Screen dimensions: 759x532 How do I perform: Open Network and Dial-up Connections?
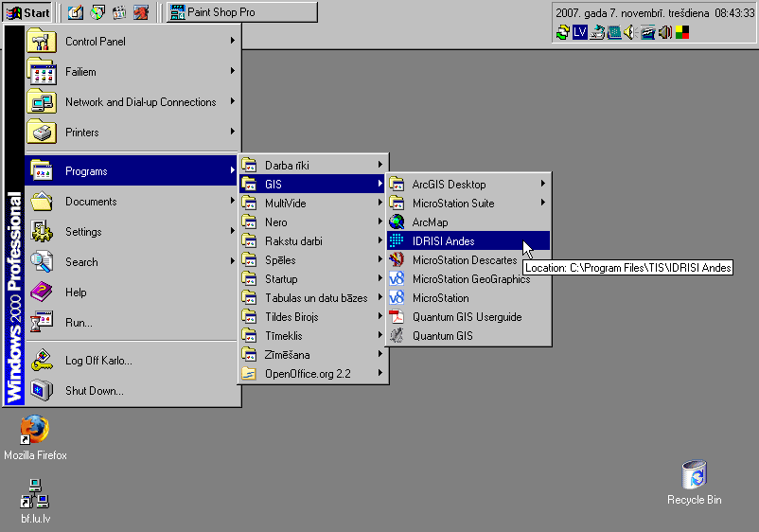(131, 102)
